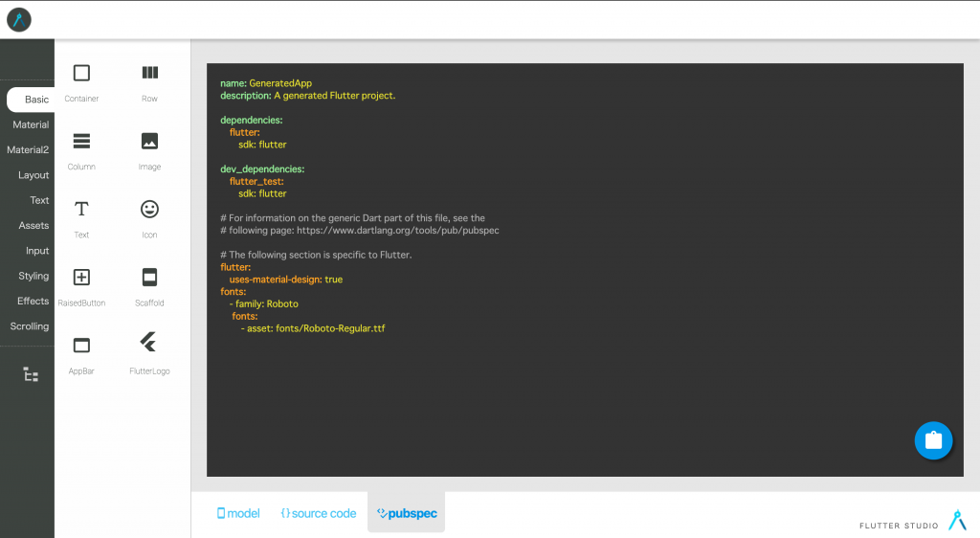The image size is (980, 538).
Task: Pick the AppBar widget icon
Action: pos(81,345)
